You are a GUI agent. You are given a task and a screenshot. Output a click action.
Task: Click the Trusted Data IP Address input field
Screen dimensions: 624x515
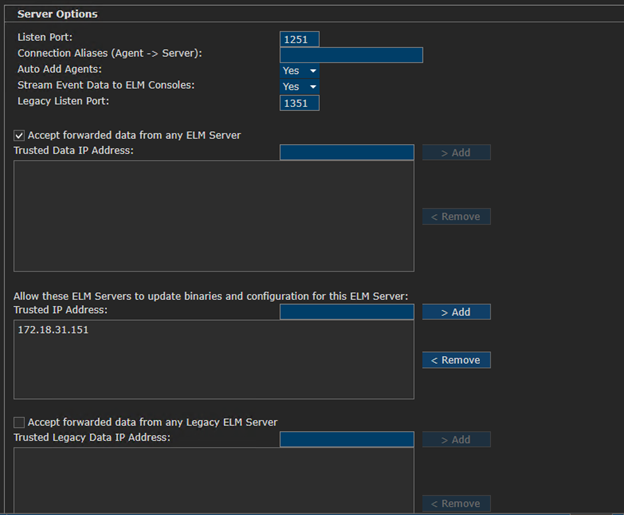(347, 152)
